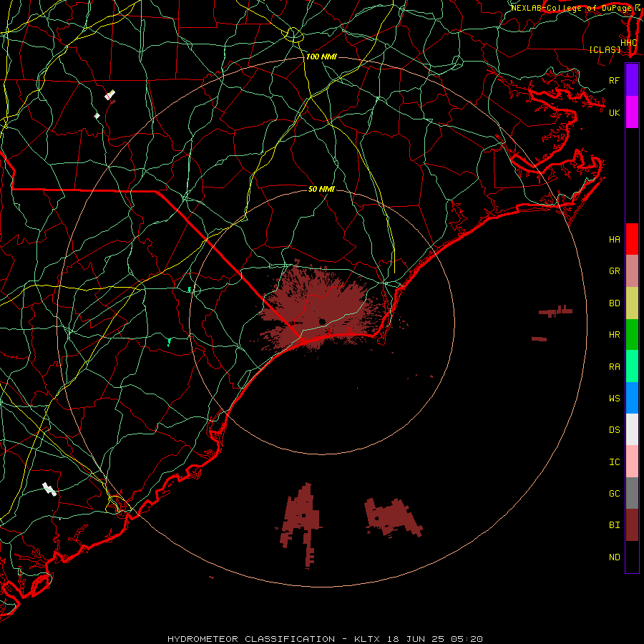Viewport: 644px width, 644px height.
Task: Select the BD legend label text
Action: [614, 303]
